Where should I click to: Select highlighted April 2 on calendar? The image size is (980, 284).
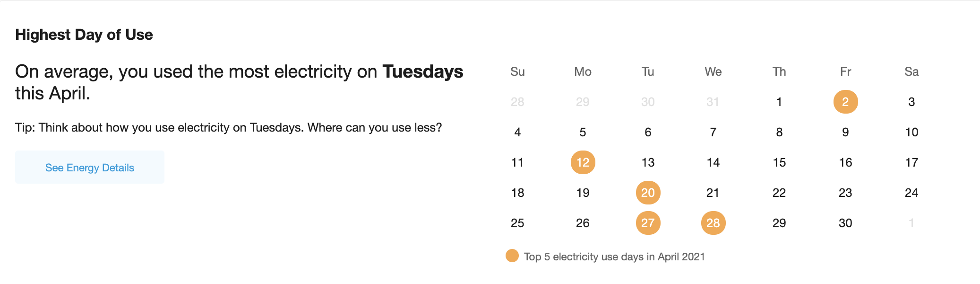click(845, 102)
